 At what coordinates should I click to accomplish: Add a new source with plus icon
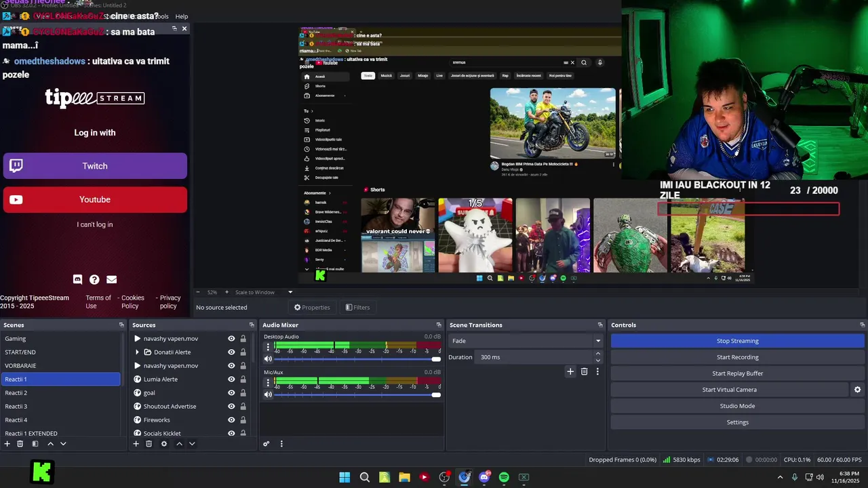136,444
